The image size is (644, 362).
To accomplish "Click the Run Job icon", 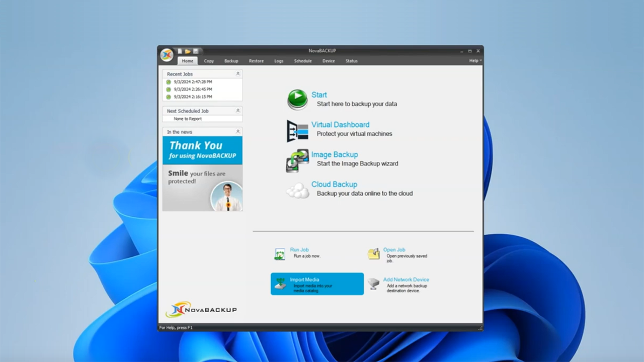I will (x=279, y=254).
